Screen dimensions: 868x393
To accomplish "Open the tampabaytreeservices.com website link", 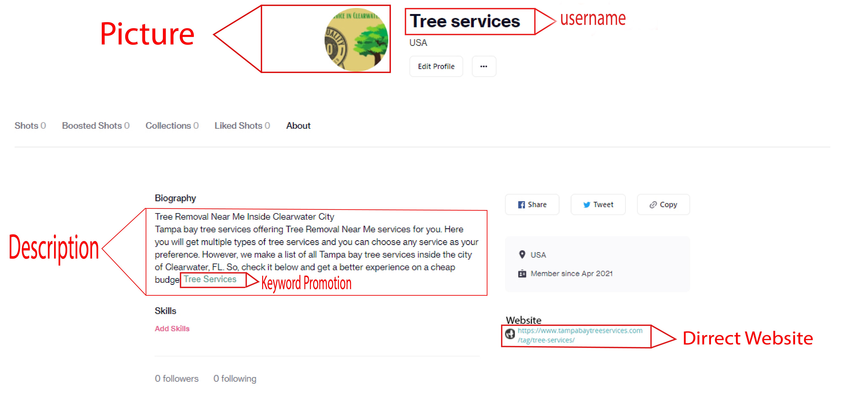I will point(580,331).
